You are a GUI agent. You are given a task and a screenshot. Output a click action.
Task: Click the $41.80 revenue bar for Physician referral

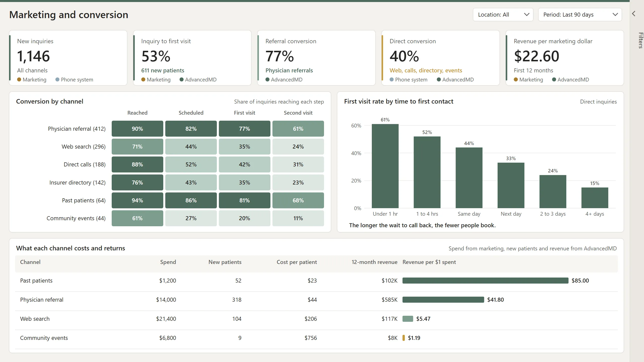pyautogui.click(x=443, y=300)
